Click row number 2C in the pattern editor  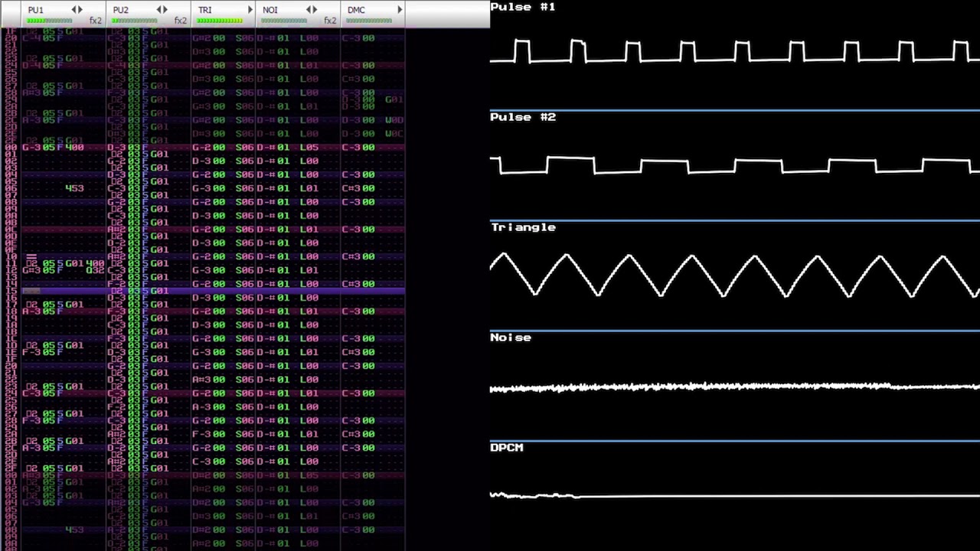coord(11,448)
